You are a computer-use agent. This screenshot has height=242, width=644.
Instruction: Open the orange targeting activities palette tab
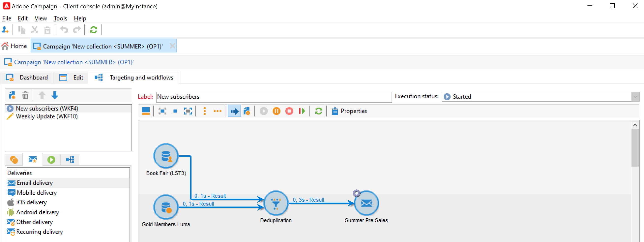click(x=14, y=160)
